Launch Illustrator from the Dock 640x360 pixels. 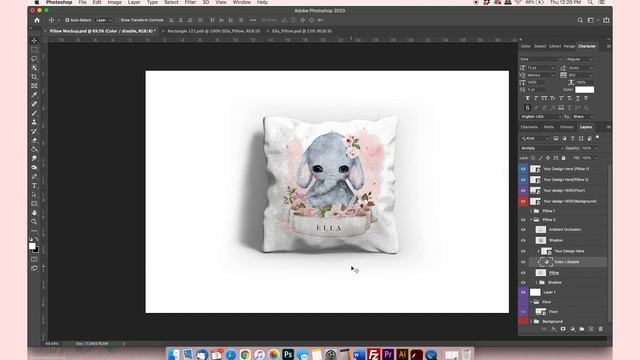402,354
